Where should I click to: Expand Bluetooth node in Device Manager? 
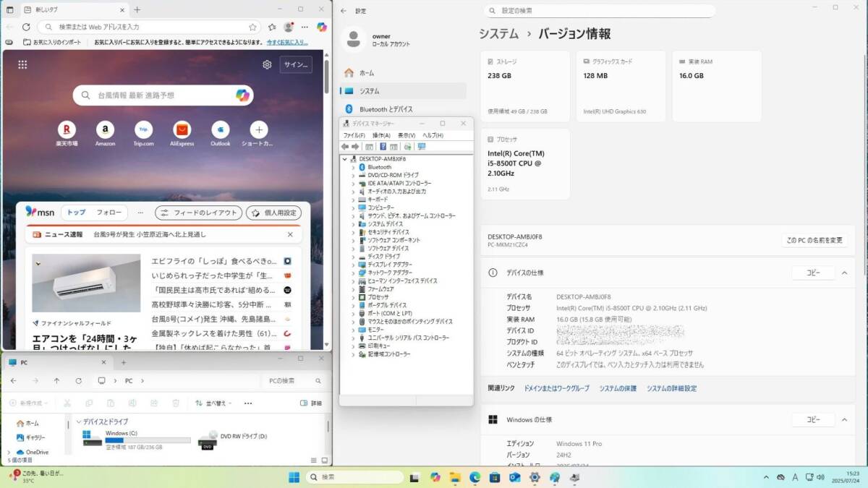tap(353, 167)
